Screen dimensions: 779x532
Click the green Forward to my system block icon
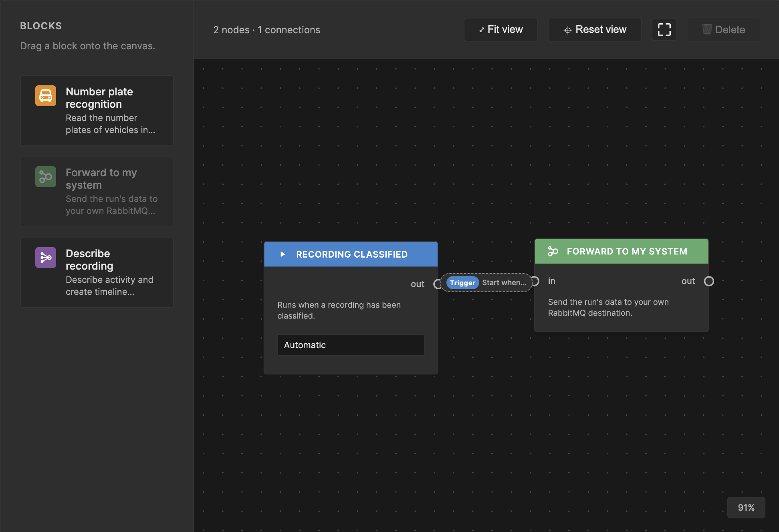click(x=46, y=177)
